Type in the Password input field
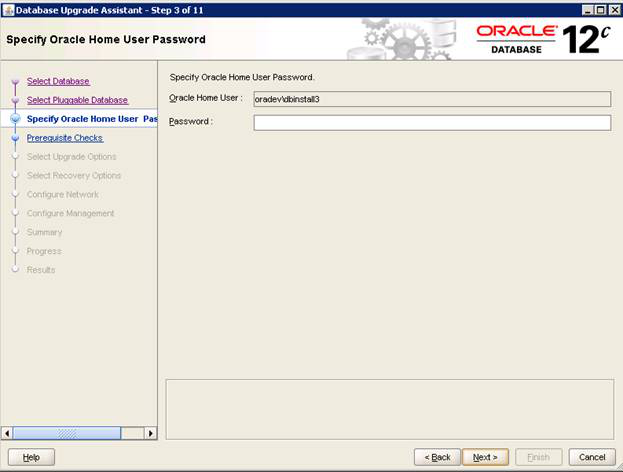Viewport: 623px width, 472px height. tap(431, 123)
